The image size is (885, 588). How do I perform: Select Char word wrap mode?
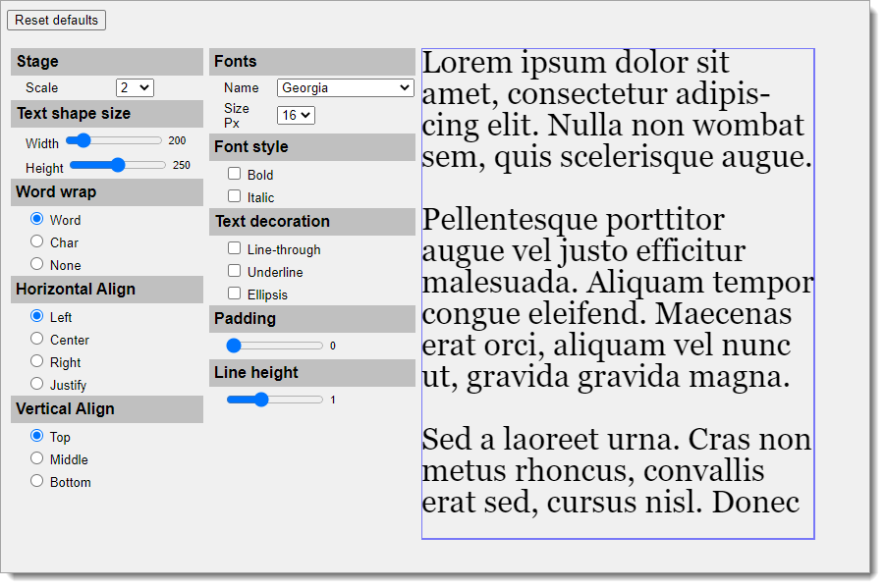pyautogui.click(x=36, y=242)
